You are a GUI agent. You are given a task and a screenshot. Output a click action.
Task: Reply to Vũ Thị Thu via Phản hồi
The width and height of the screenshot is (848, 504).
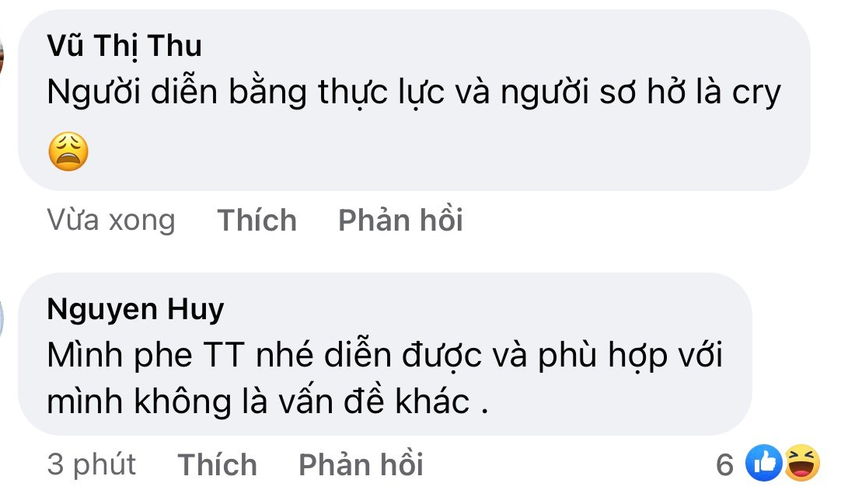pyautogui.click(x=400, y=221)
